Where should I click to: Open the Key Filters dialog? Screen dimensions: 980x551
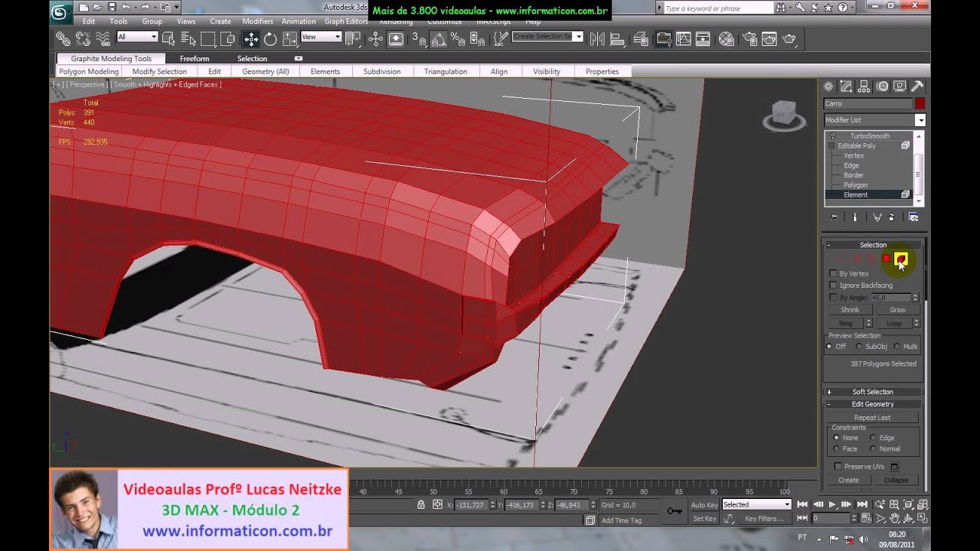click(764, 519)
